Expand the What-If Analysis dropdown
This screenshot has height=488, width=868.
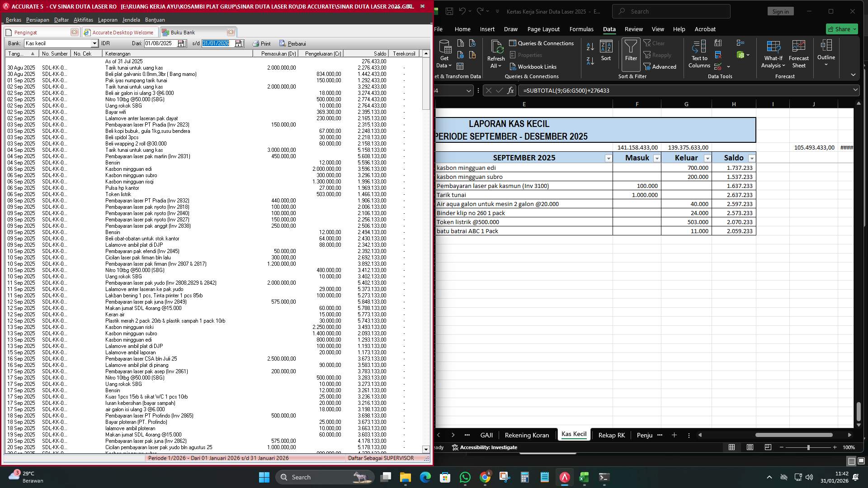773,54
